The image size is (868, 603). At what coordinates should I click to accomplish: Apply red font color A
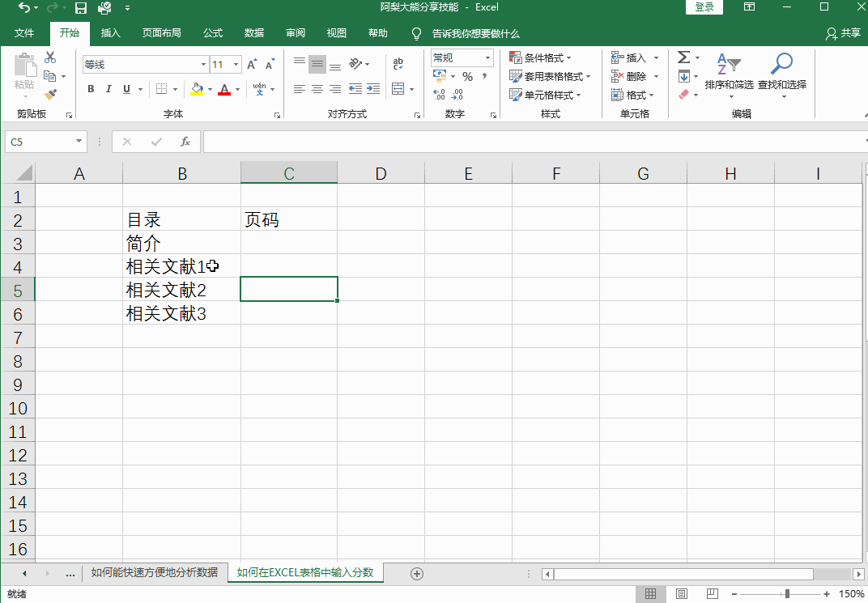[x=224, y=89]
